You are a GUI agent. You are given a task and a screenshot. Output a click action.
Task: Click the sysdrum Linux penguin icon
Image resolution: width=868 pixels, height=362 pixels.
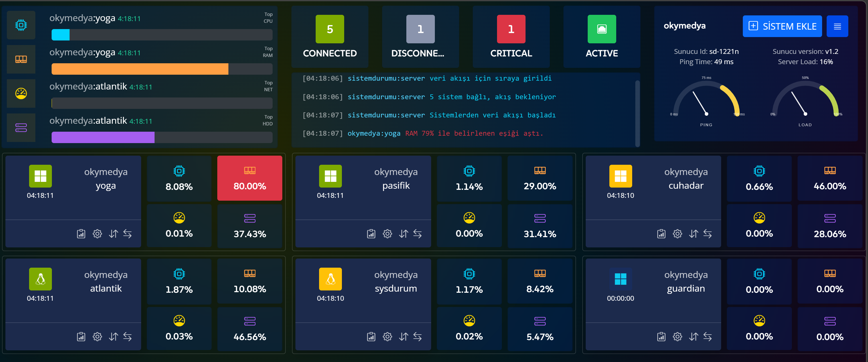(x=330, y=279)
